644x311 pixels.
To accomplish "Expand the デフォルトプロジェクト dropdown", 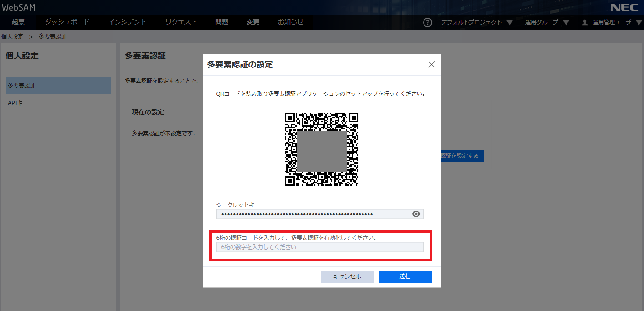I will click(x=477, y=22).
